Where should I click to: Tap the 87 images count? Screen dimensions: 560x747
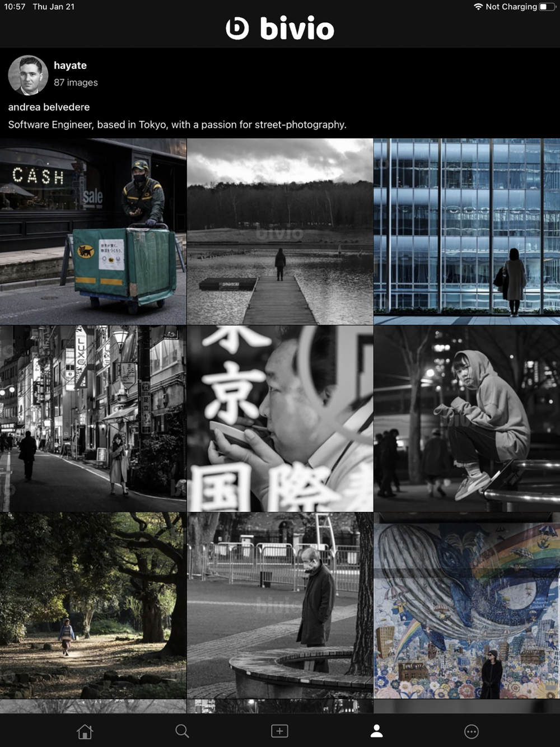(x=76, y=82)
